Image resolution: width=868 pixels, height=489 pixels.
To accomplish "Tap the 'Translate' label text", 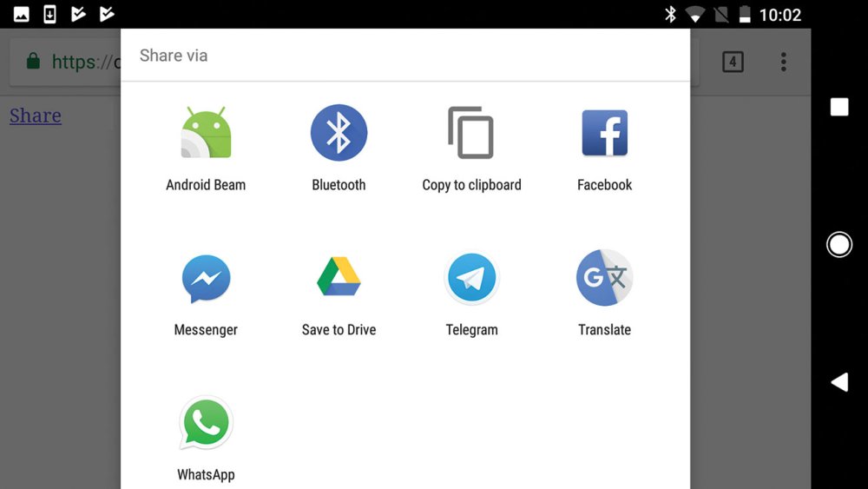I will (x=604, y=330).
